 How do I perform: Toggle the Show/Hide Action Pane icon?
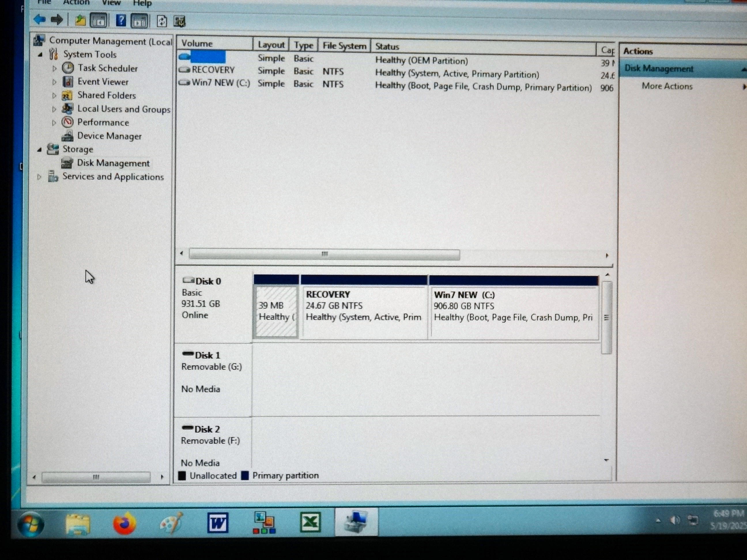point(139,21)
